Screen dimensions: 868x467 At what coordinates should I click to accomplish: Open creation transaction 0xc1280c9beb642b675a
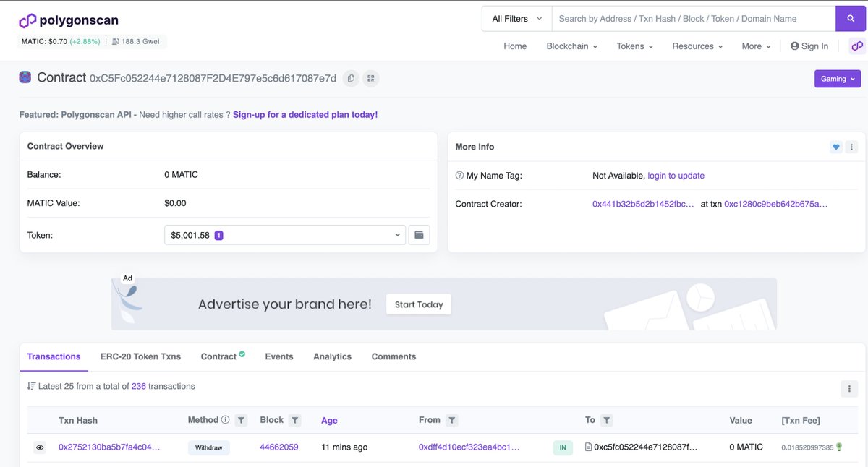click(775, 205)
